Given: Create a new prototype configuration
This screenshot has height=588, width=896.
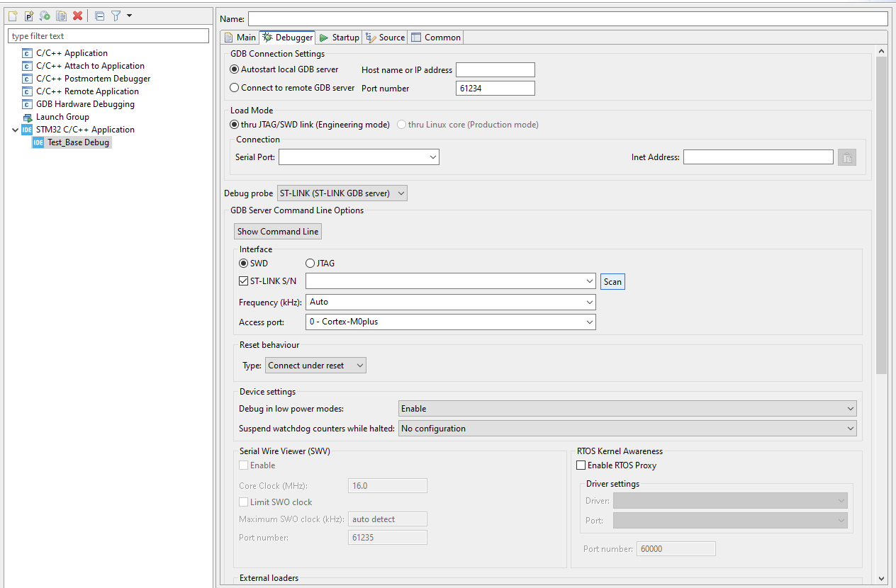Looking at the screenshot, I should coord(27,15).
